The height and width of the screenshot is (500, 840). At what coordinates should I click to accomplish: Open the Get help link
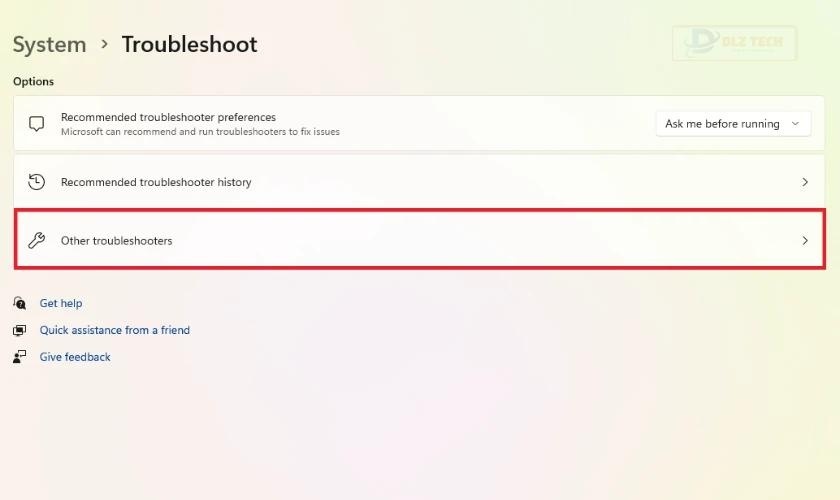click(x=61, y=303)
